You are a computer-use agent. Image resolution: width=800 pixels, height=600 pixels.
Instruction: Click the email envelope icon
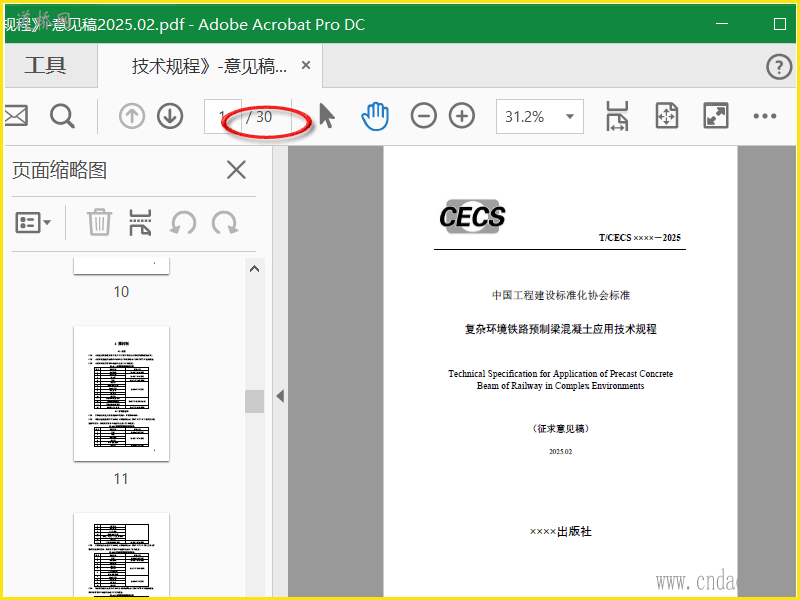15,116
